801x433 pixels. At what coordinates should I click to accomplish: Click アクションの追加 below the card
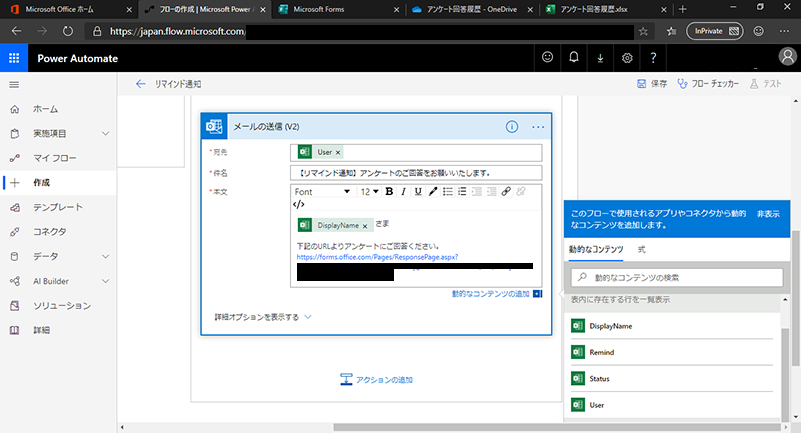pos(376,379)
